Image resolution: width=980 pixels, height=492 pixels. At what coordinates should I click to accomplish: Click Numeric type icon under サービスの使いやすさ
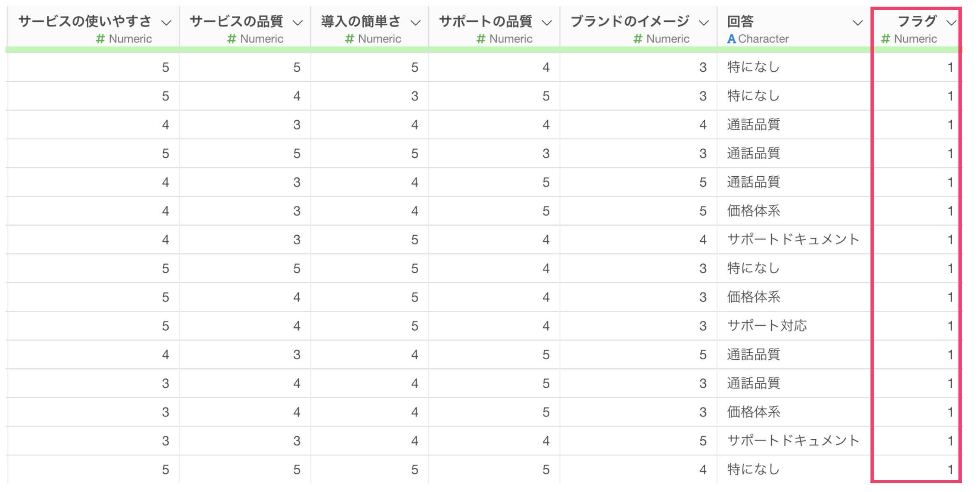(100, 39)
